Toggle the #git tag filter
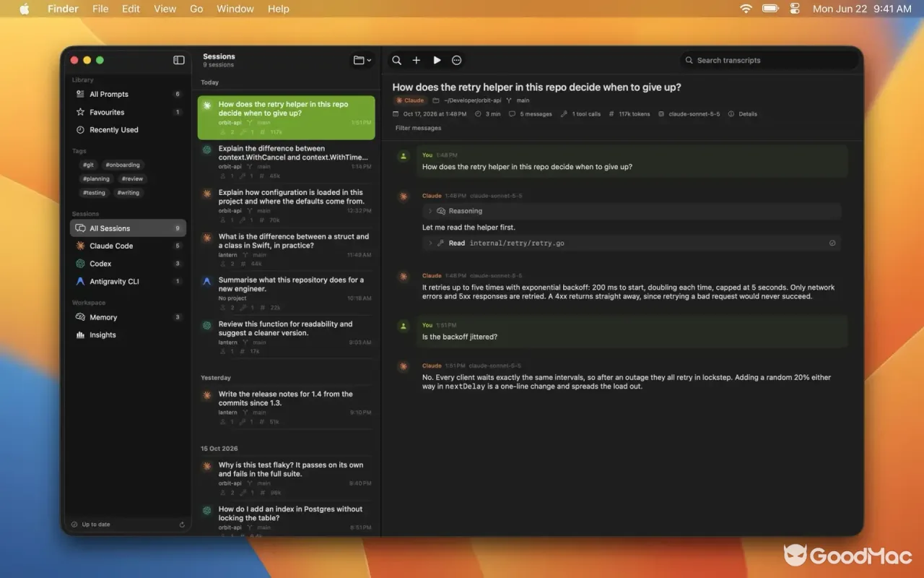This screenshot has width=924, height=578. [88, 165]
